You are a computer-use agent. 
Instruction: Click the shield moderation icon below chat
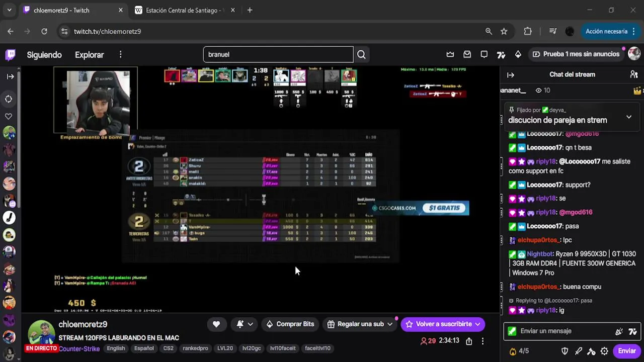(x=565, y=351)
